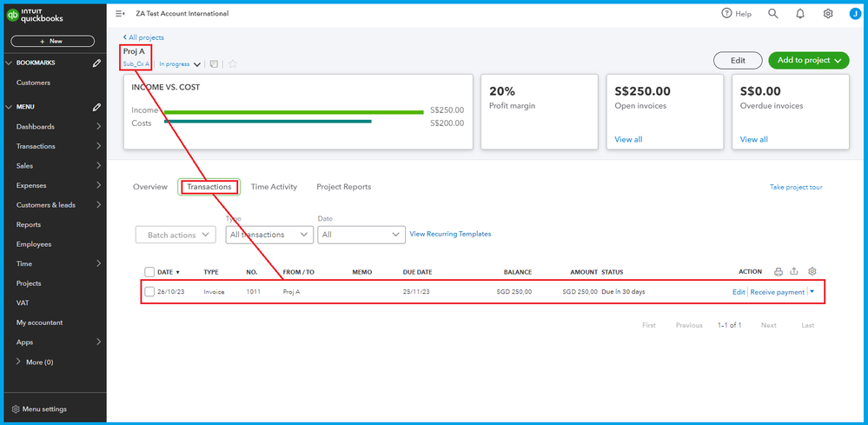Expand the Transactions sidebar submenu
Viewport: 868px width, 425px height.
98,146
